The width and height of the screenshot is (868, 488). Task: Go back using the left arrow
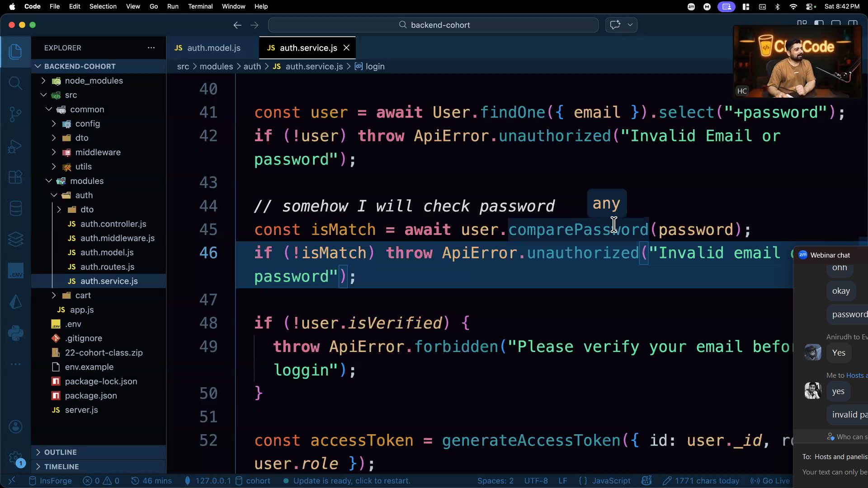coord(237,25)
